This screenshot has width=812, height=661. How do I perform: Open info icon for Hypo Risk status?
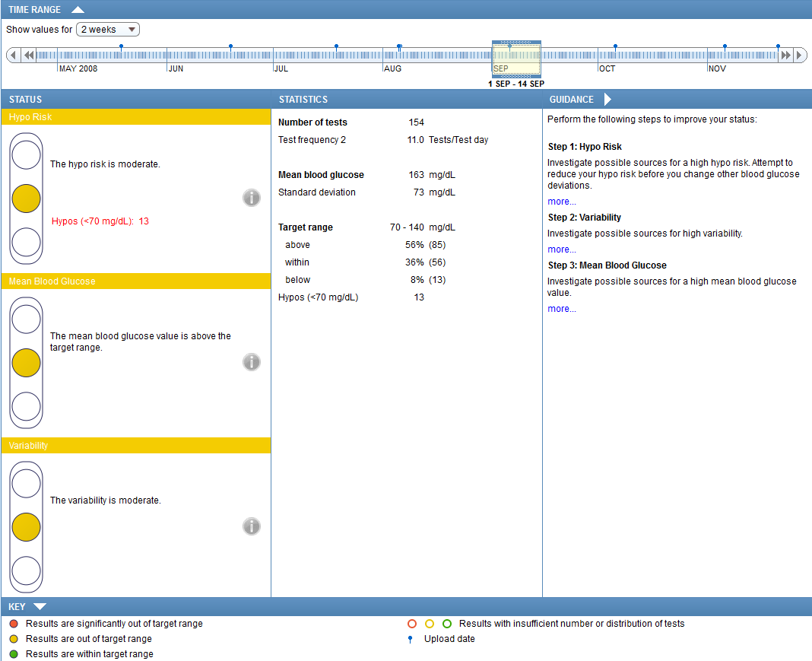tap(252, 197)
